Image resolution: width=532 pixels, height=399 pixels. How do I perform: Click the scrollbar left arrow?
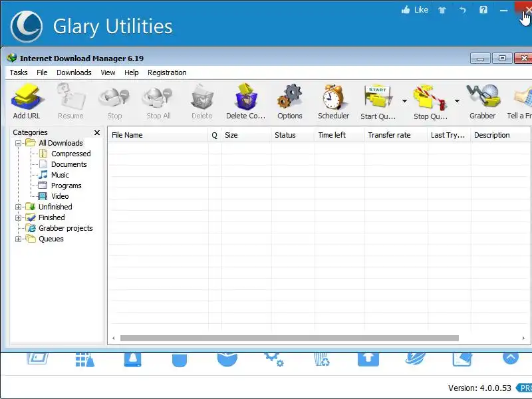click(114, 338)
